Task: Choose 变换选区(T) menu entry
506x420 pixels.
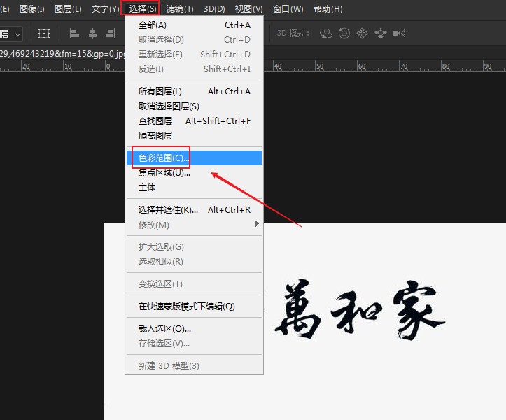Action: click(195, 284)
